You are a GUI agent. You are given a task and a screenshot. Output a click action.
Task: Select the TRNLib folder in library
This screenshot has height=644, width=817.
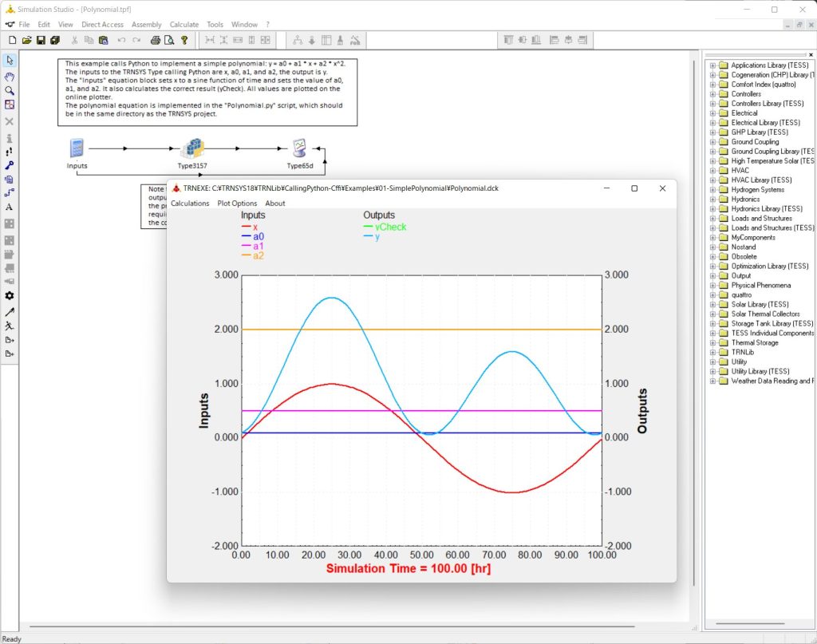(742, 353)
